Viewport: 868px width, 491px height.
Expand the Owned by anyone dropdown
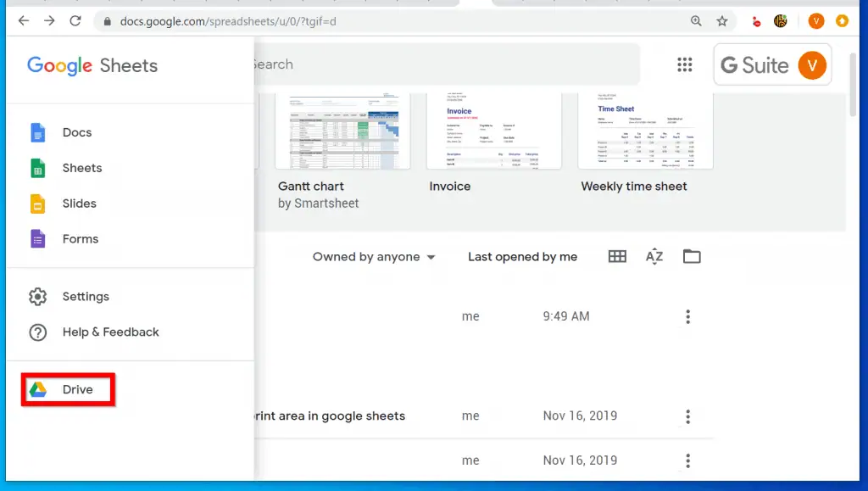coord(374,257)
